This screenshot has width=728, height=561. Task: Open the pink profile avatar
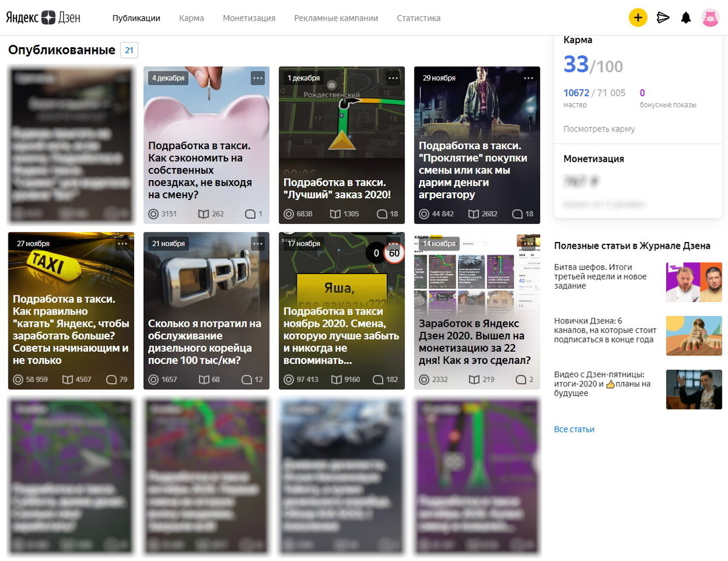(x=710, y=18)
